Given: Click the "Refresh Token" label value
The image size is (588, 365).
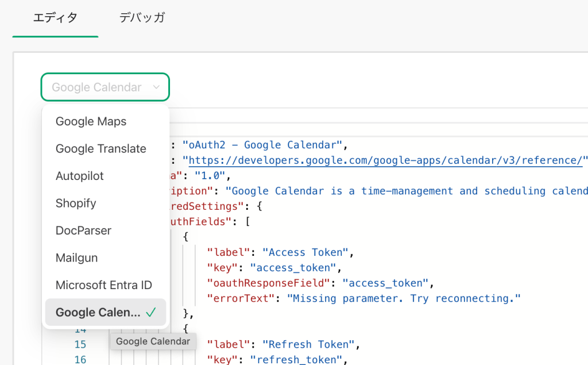Looking at the screenshot, I should coord(308,344).
